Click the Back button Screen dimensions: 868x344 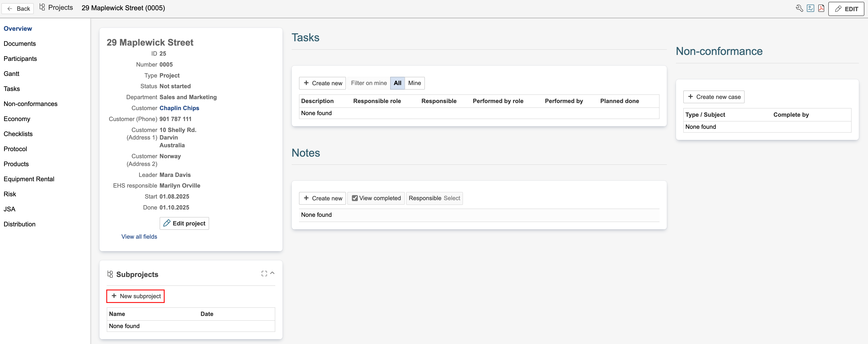18,8
